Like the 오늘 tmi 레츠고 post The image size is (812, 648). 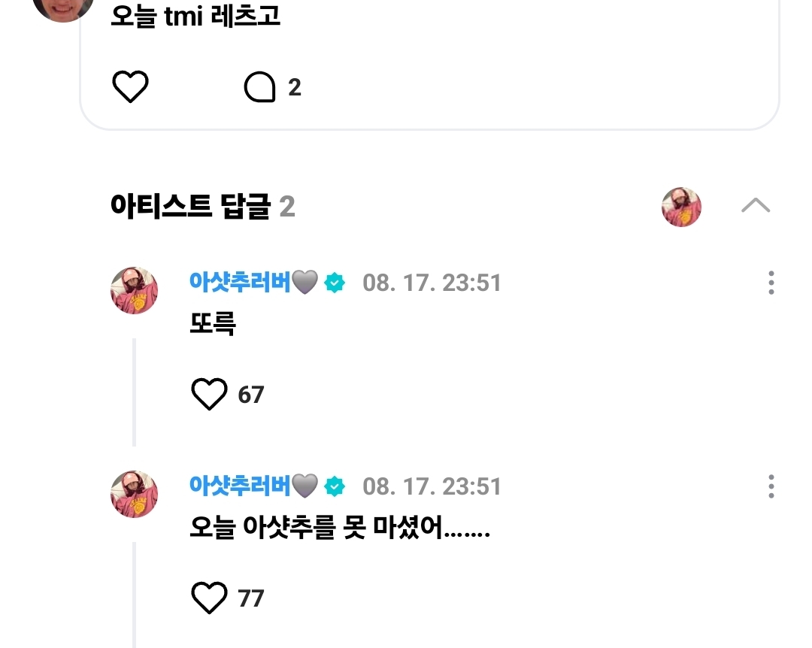click(x=130, y=86)
